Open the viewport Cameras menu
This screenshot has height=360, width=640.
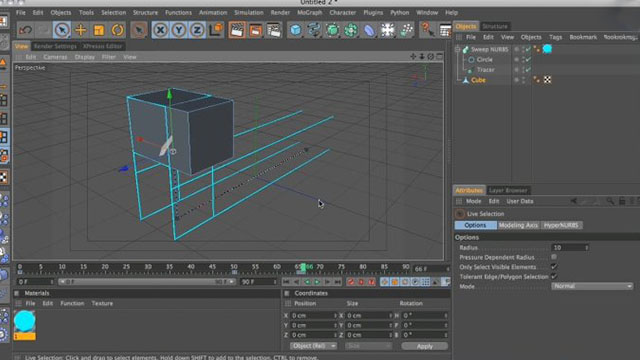tap(55, 57)
